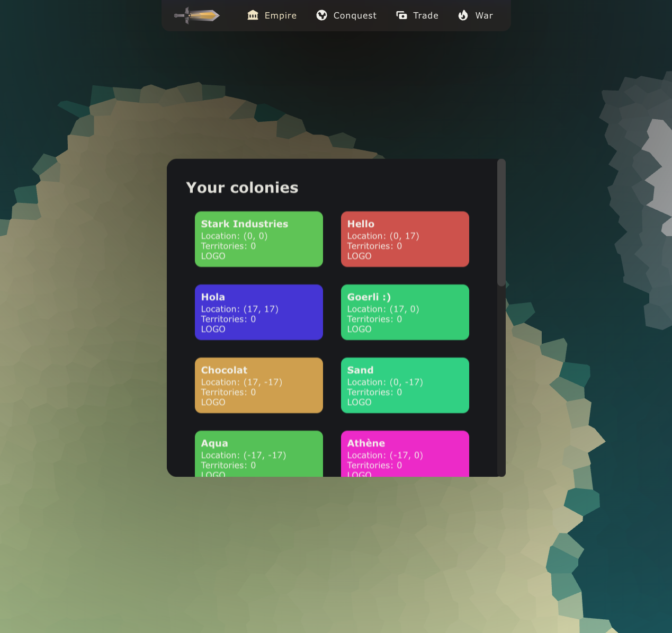The width and height of the screenshot is (672, 633).
Task: Click 'Location: (17, -17)' in Chocolat card
Action: [241, 382]
